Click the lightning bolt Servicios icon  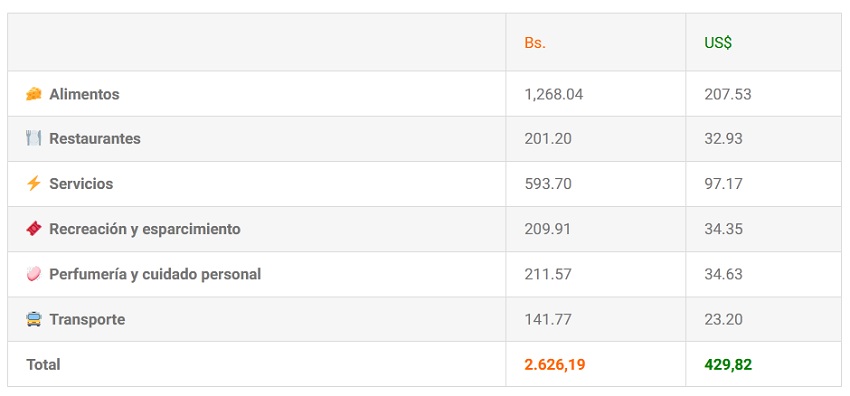click(x=34, y=184)
